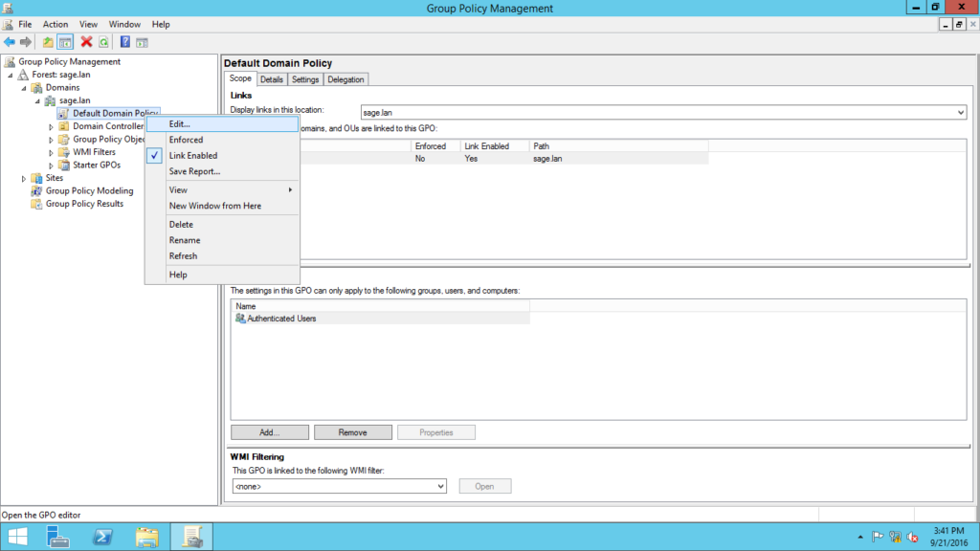
Task: Click the network status tray icon
Action: 895,537
